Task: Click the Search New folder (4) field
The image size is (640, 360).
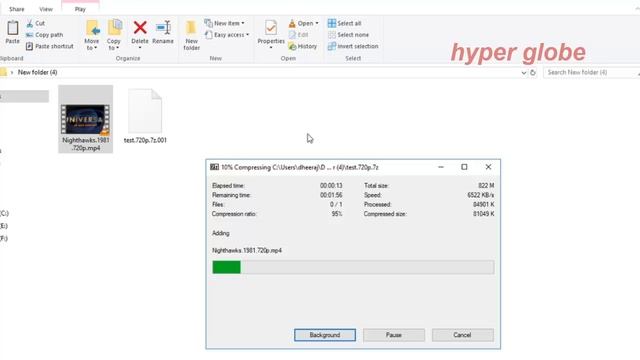Action: click(x=591, y=72)
